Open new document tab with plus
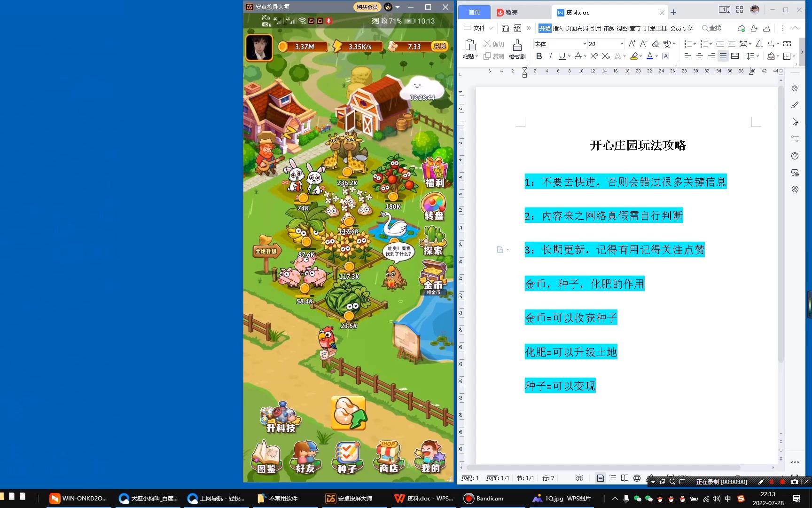This screenshot has width=812, height=508. 673,12
